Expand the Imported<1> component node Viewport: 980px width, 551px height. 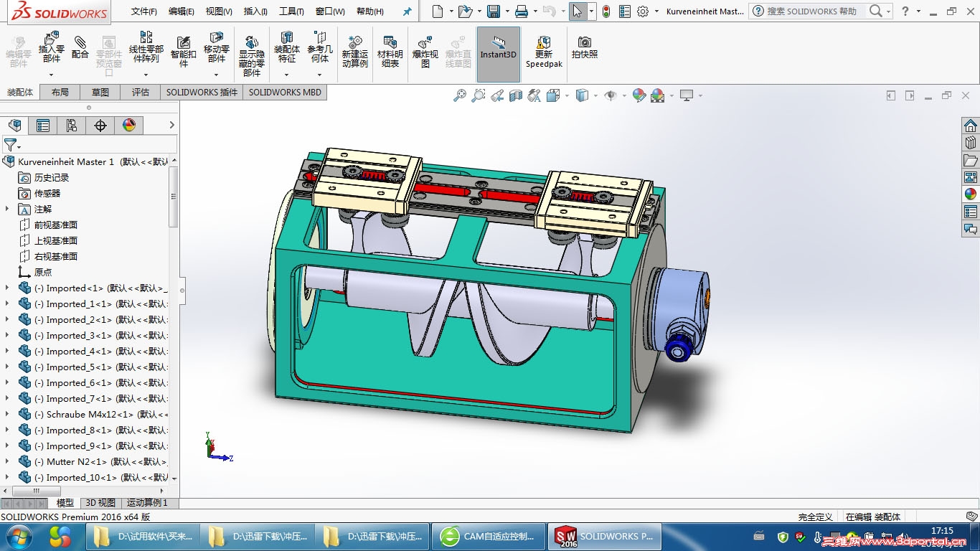[x=7, y=288]
